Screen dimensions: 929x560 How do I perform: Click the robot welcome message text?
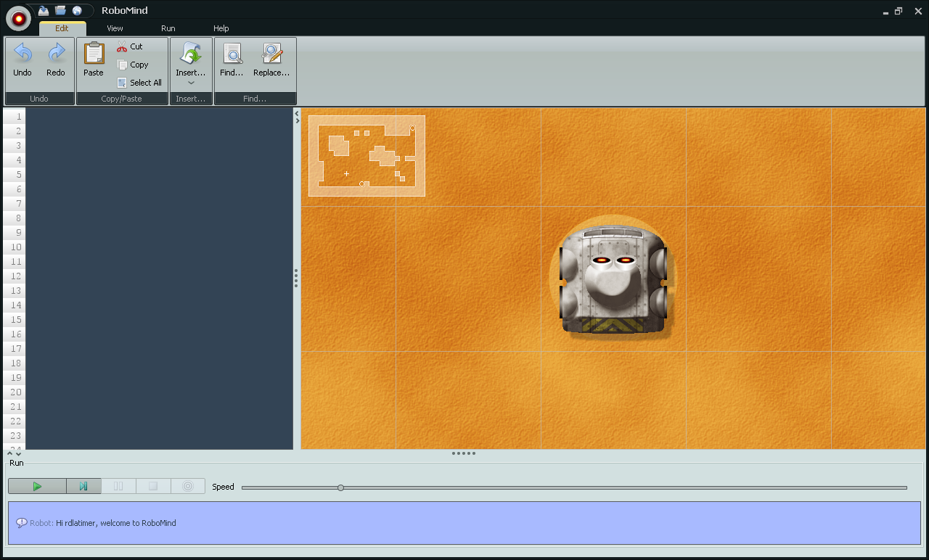[x=116, y=523]
